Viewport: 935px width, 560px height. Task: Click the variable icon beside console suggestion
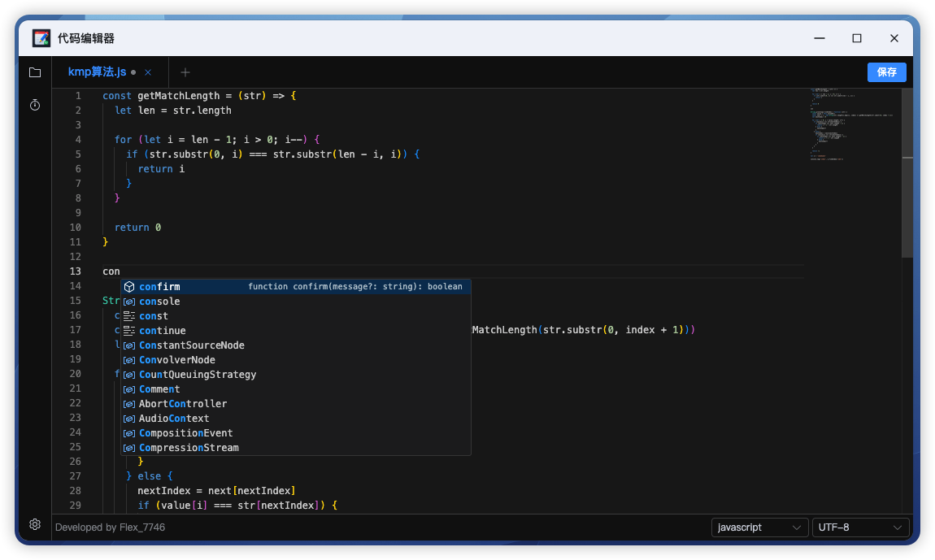(129, 302)
